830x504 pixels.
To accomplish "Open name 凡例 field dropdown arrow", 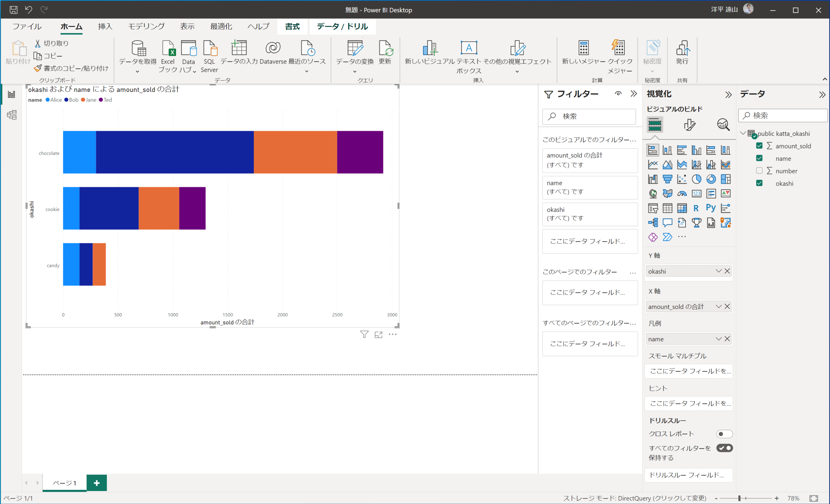I will coord(718,339).
